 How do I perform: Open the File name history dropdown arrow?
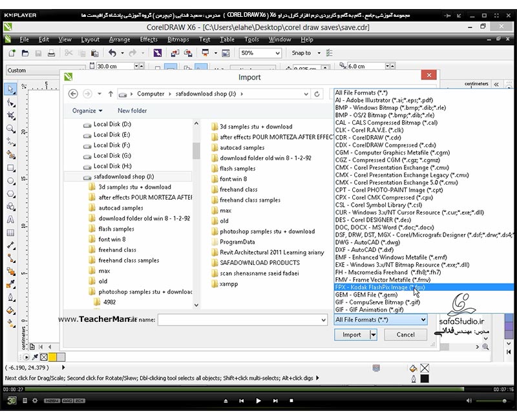[x=324, y=320]
